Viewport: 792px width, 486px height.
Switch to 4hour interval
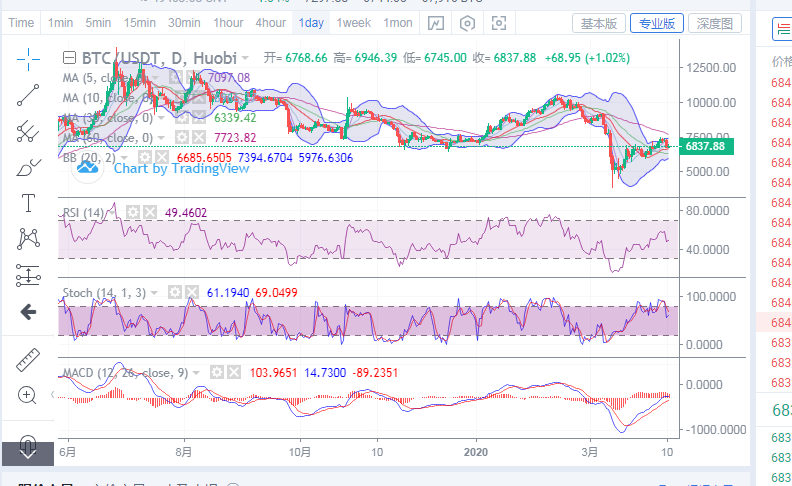(271, 23)
